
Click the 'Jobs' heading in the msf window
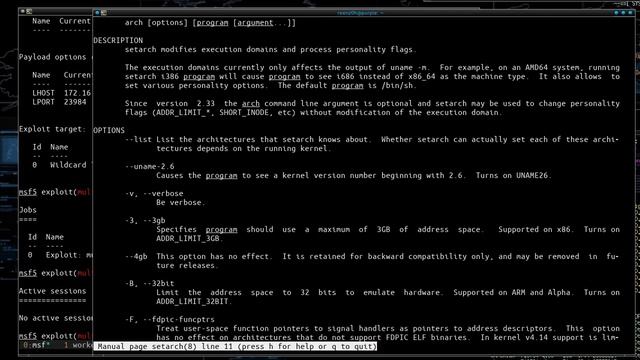click(x=28, y=210)
